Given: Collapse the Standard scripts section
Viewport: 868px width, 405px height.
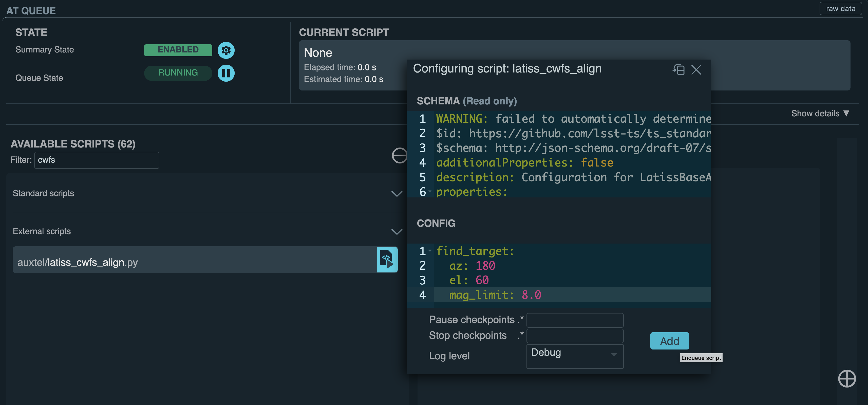Looking at the screenshot, I should point(397,194).
